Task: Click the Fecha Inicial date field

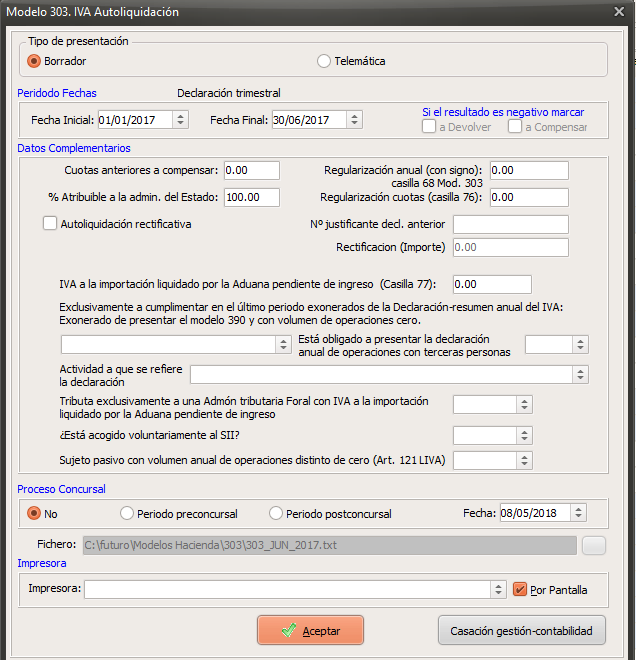Action: click(135, 120)
